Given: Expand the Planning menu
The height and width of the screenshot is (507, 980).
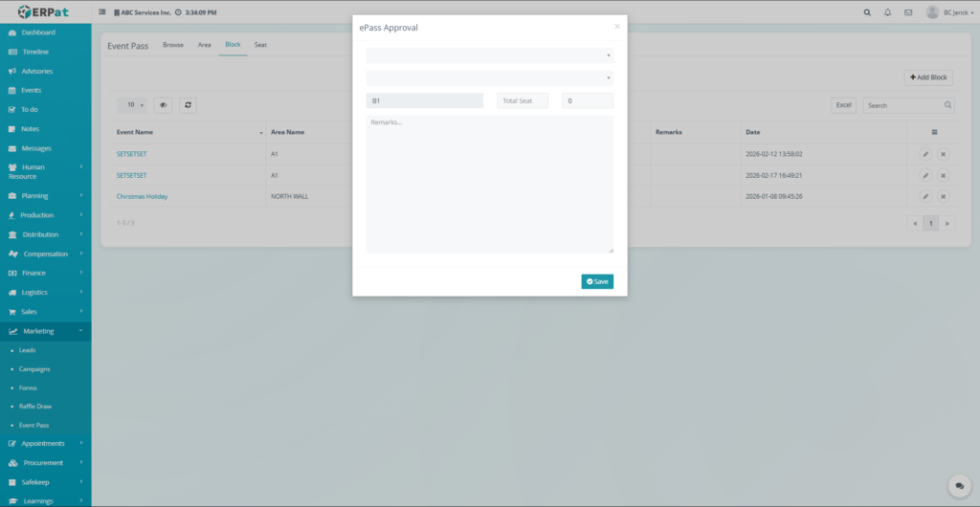Looking at the screenshot, I should point(45,195).
